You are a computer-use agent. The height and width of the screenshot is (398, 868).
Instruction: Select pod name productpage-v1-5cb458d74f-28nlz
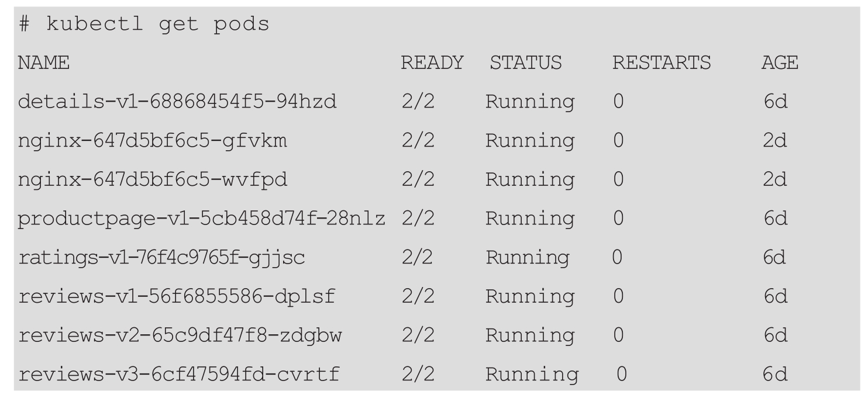point(202,219)
